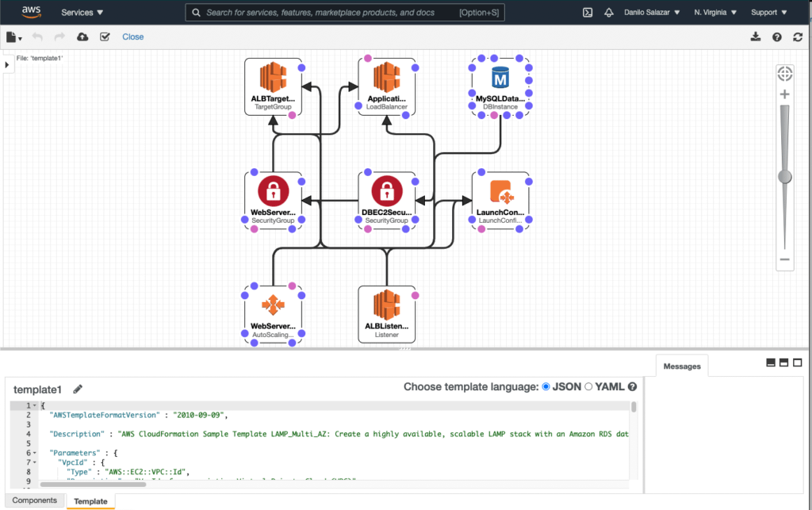Download the diagram image
The image size is (812, 510).
point(756,36)
